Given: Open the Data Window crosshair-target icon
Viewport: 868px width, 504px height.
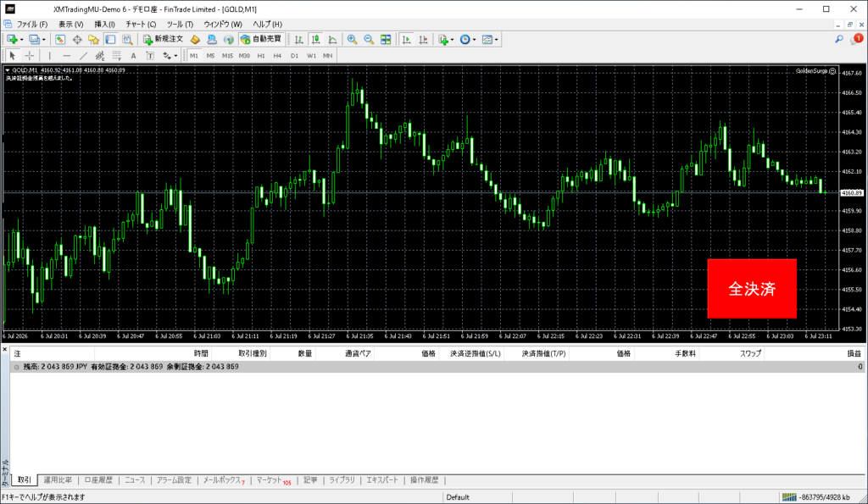Looking at the screenshot, I should tap(77, 39).
